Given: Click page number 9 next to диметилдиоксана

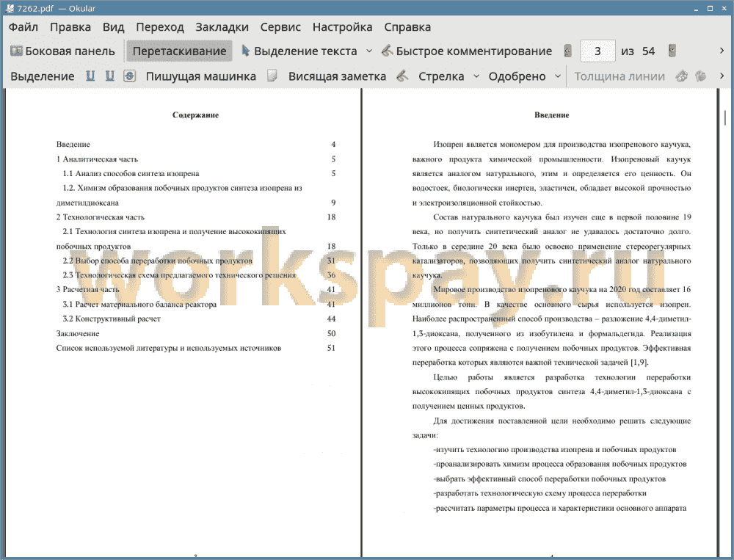Looking at the screenshot, I should pyautogui.click(x=333, y=203).
